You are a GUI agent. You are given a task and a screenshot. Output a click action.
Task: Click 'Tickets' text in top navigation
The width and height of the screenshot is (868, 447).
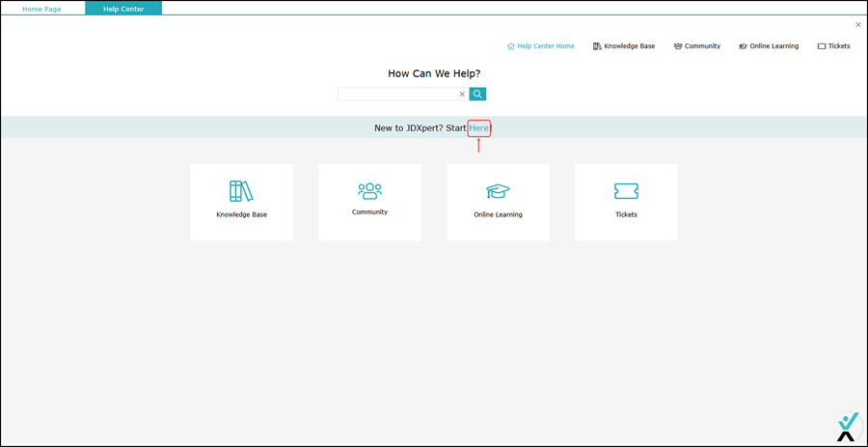click(839, 46)
